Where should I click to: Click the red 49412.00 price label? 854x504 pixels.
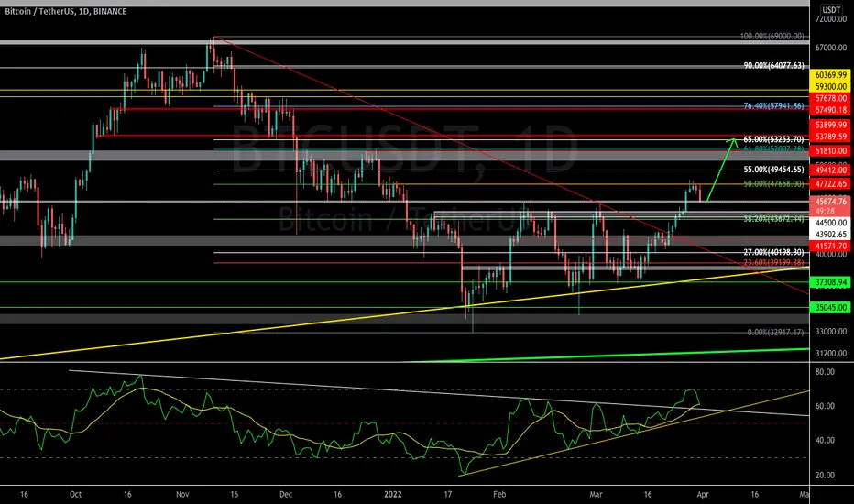[x=830, y=170]
